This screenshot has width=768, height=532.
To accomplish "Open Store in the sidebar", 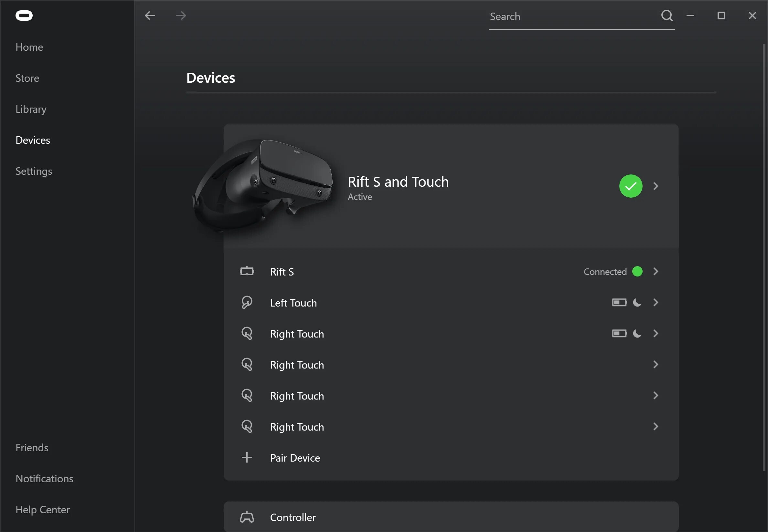I will pyautogui.click(x=27, y=78).
